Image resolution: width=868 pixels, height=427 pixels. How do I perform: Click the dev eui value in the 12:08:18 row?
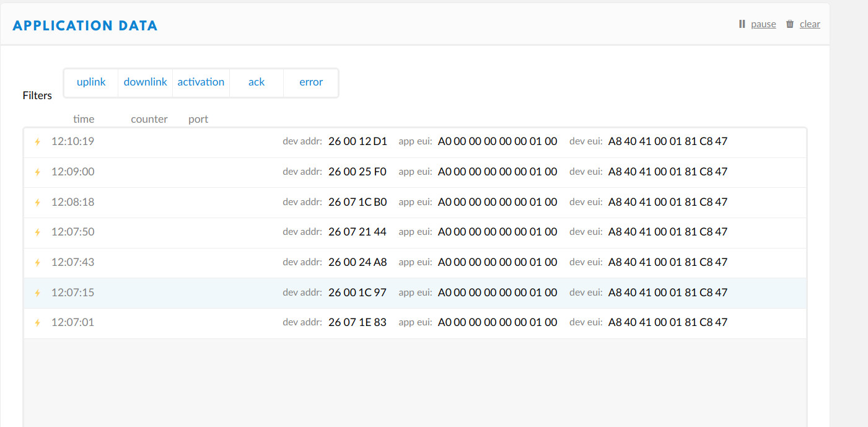point(668,202)
